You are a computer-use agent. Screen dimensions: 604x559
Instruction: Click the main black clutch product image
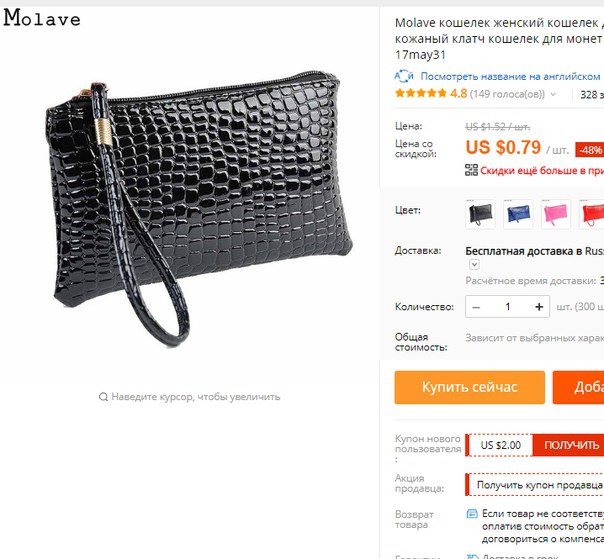(199, 208)
